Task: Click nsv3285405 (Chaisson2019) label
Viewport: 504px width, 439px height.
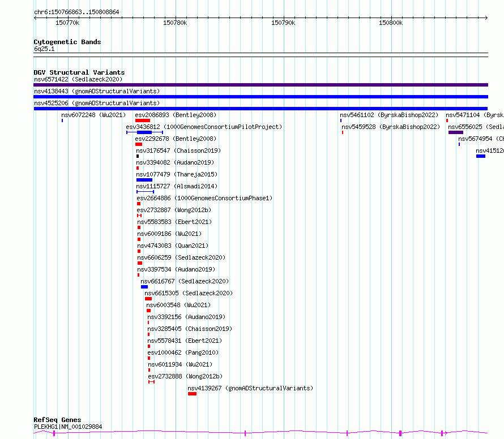Action: pos(190,329)
